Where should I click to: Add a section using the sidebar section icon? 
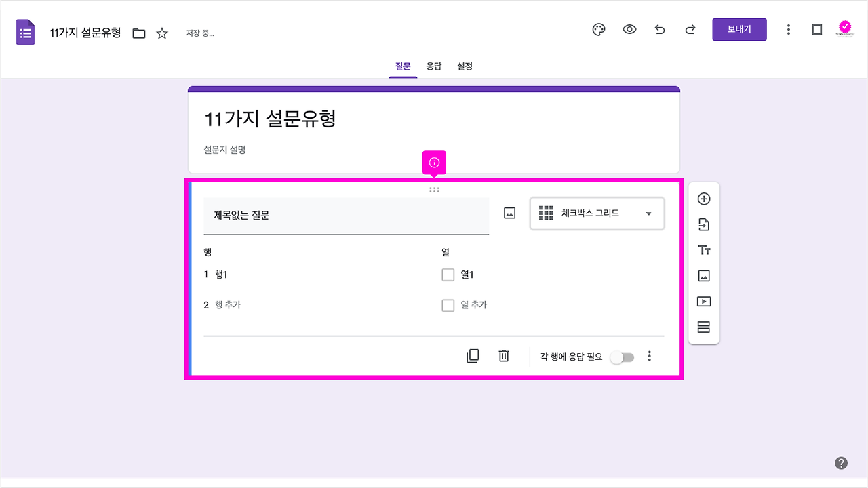click(704, 327)
